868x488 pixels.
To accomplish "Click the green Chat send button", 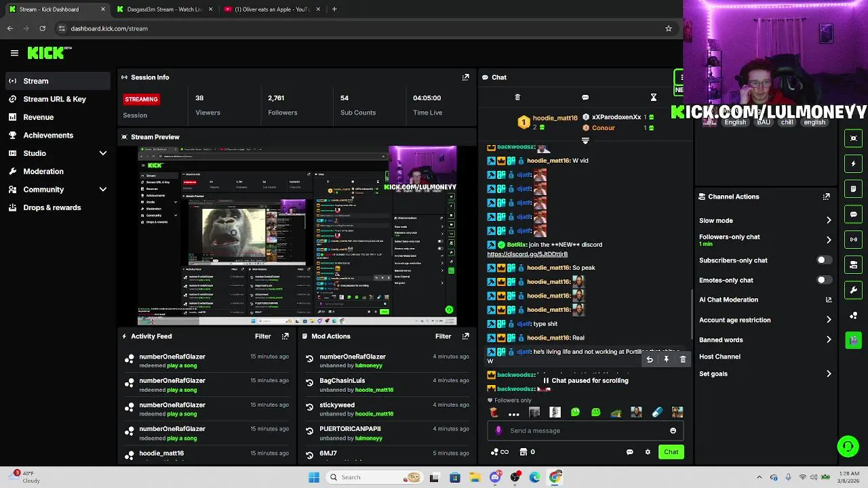I will tap(671, 452).
